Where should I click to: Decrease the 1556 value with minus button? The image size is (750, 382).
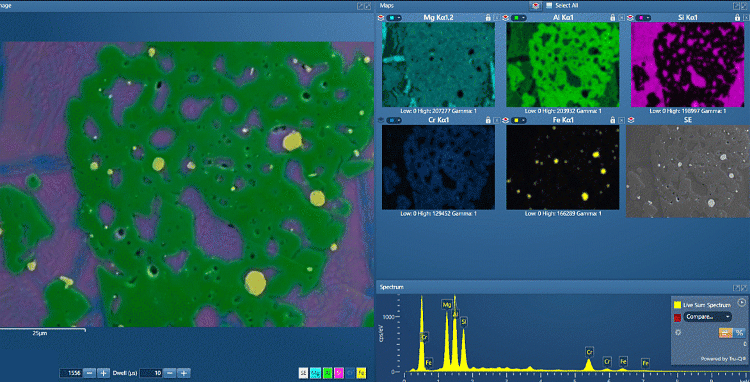(x=89, y=373)
